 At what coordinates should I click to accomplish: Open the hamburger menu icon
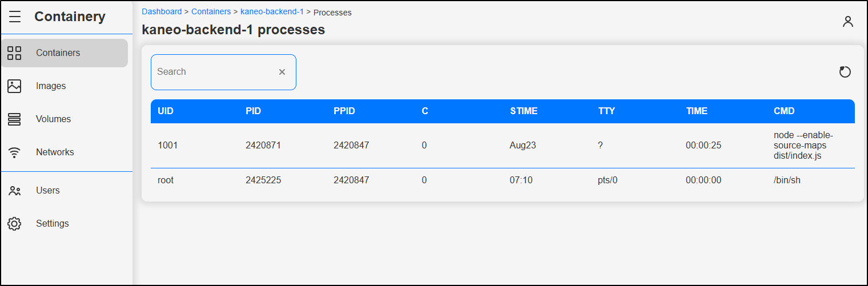tap(15, 17)
